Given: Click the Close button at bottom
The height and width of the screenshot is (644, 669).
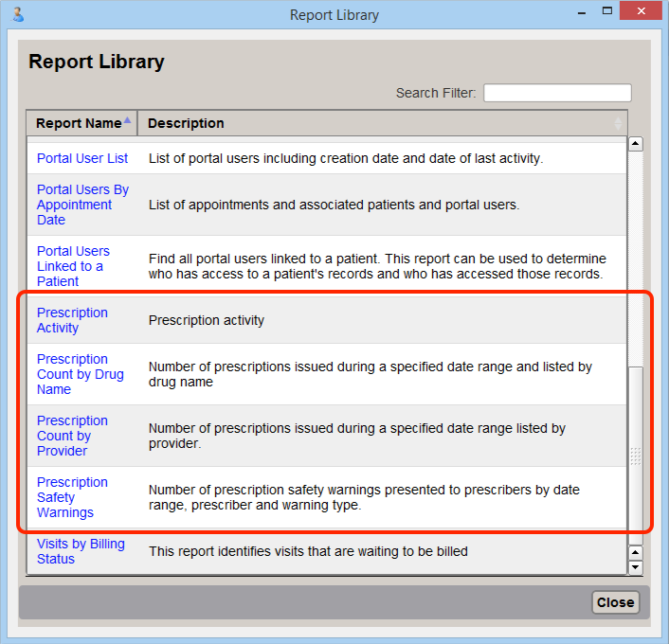Looking at the screenshot, I should click(615, 602).
